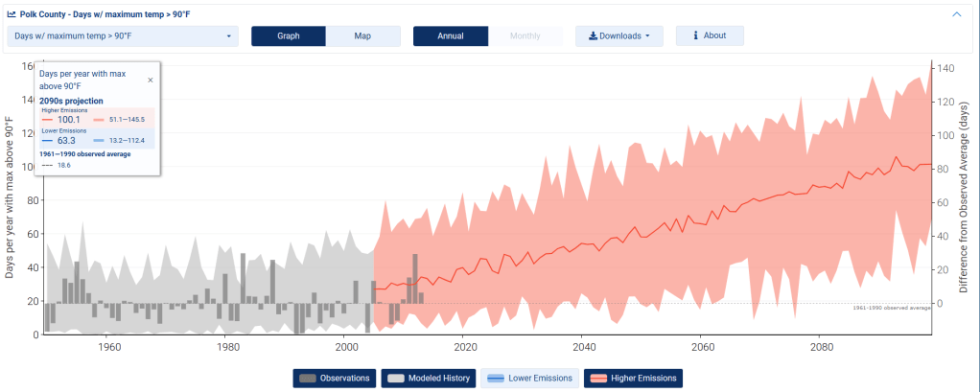This screenshot has height=392, width=980.
Task: Open the Days w/ maximum temp variable dropdown
Action: point(123,36)
